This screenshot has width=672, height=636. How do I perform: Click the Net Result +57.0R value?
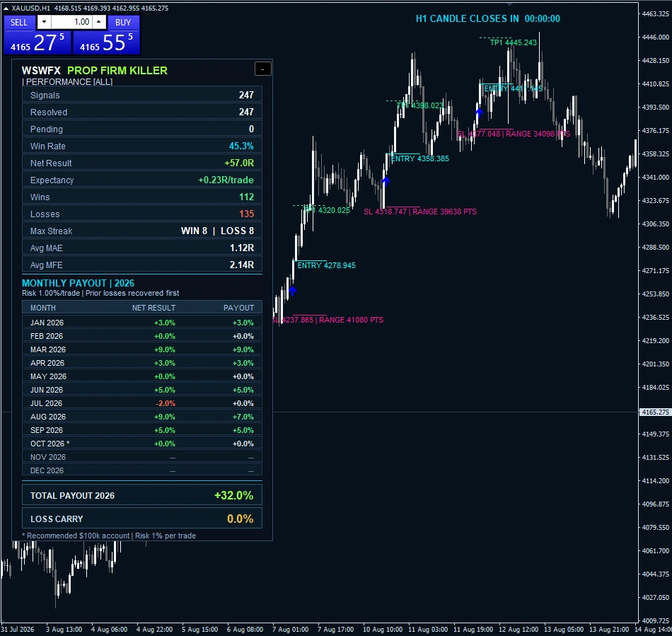coord(238,163)
